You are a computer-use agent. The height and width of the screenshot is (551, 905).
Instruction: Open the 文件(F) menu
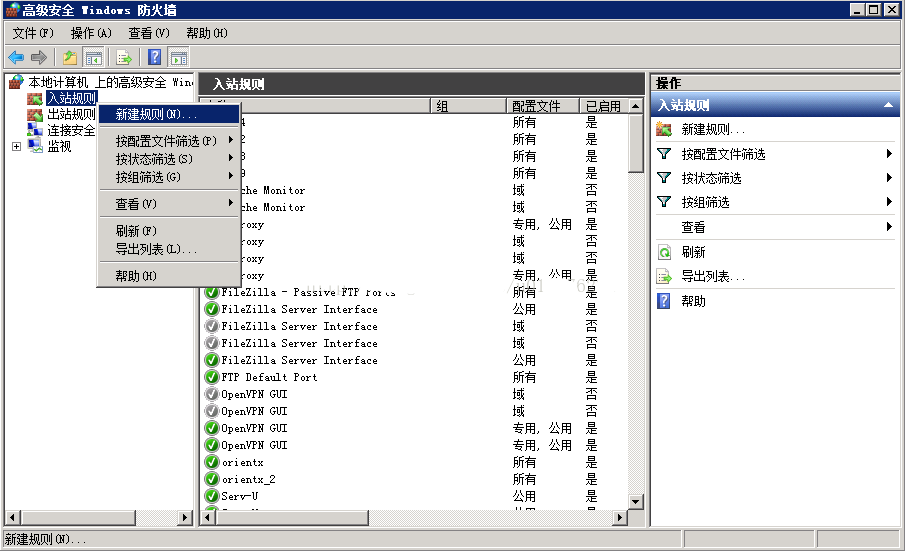[x=33, y=33]
